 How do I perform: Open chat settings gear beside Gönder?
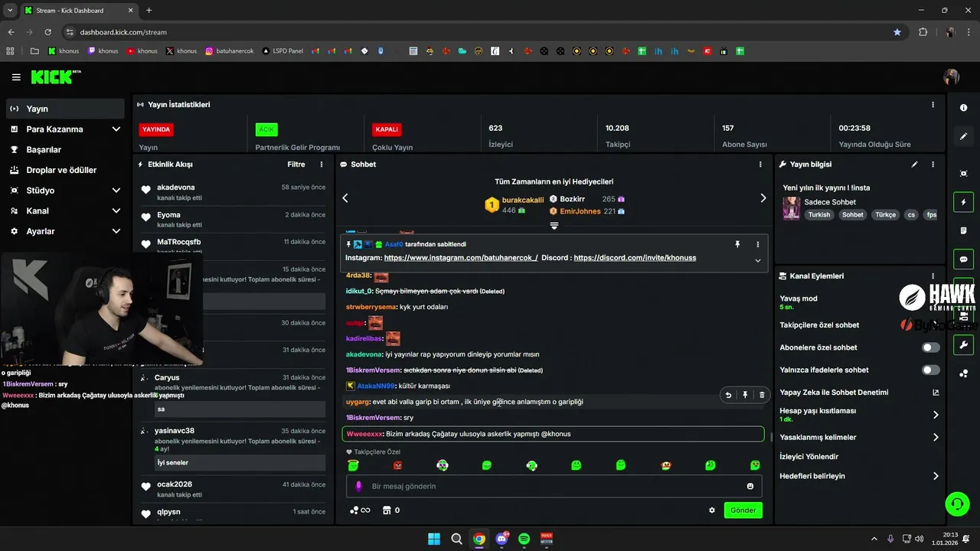[712, 510]
